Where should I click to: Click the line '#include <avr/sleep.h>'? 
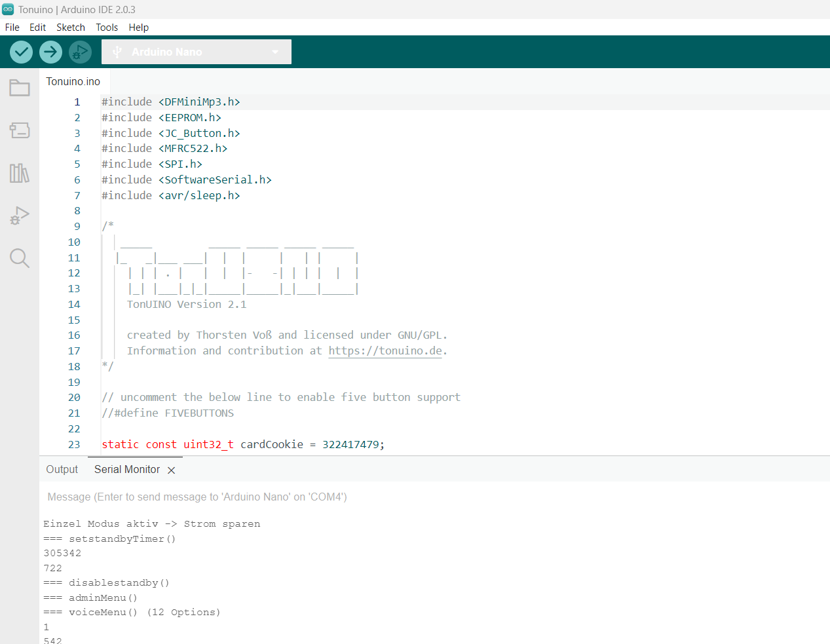[x=171, y=195]
